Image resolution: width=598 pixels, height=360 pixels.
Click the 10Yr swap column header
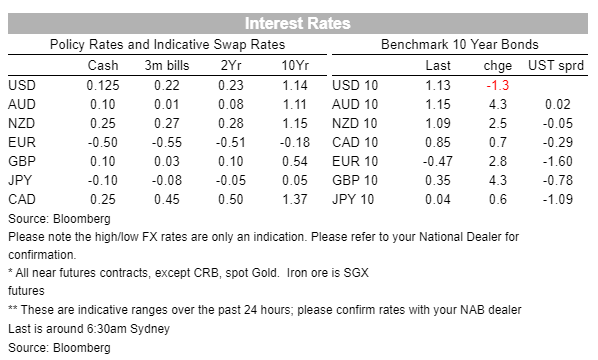click(295, 66)
